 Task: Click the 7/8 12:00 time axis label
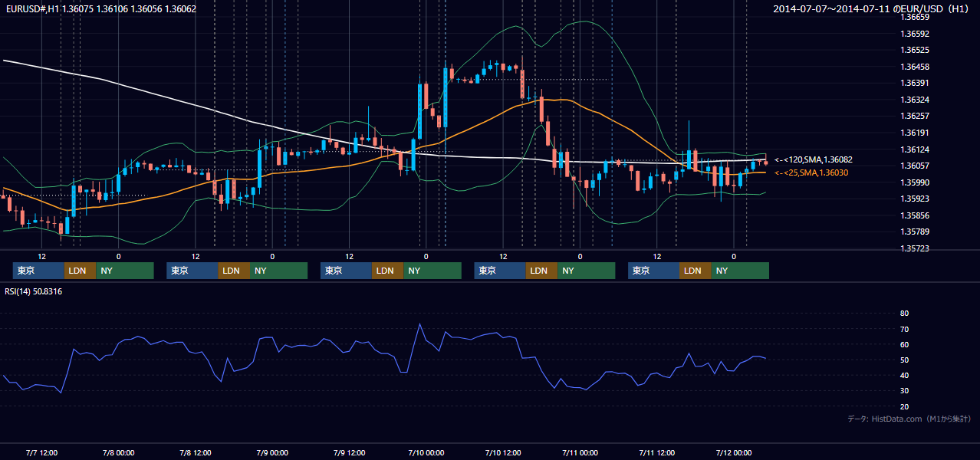(196, 452)
